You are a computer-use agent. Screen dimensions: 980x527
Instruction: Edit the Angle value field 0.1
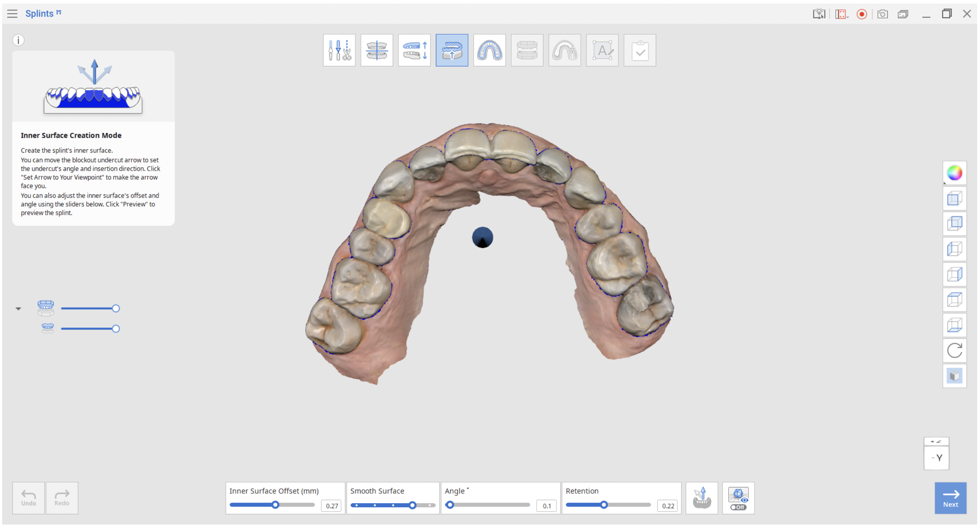[547, 506]
